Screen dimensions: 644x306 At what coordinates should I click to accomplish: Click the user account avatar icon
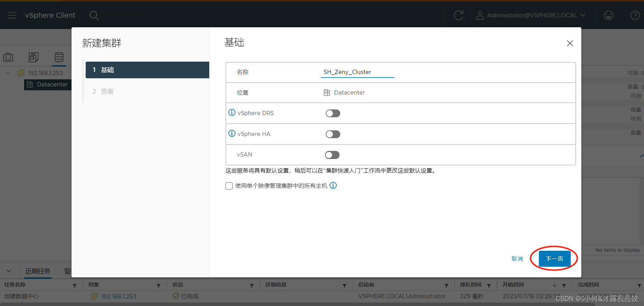[x=480, y=15]
